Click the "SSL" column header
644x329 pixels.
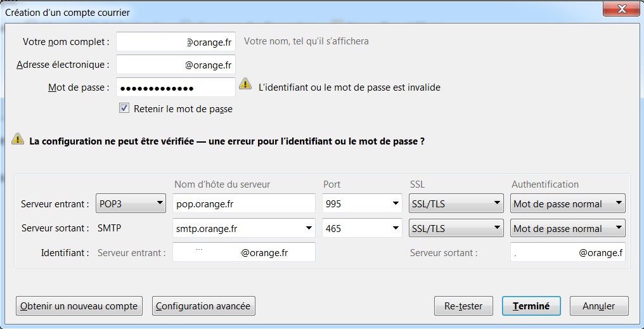[417, 184]
